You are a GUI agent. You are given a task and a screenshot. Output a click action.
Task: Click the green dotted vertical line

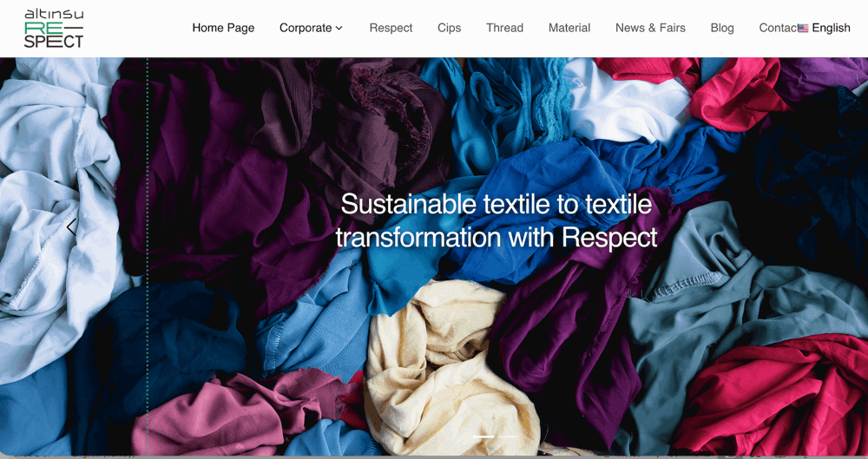[148, 256]
